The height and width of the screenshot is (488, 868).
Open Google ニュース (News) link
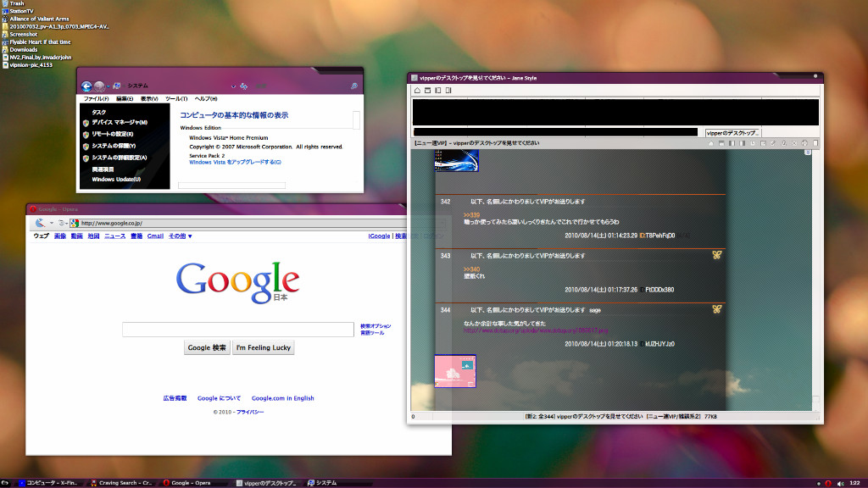tap(114, 236)
